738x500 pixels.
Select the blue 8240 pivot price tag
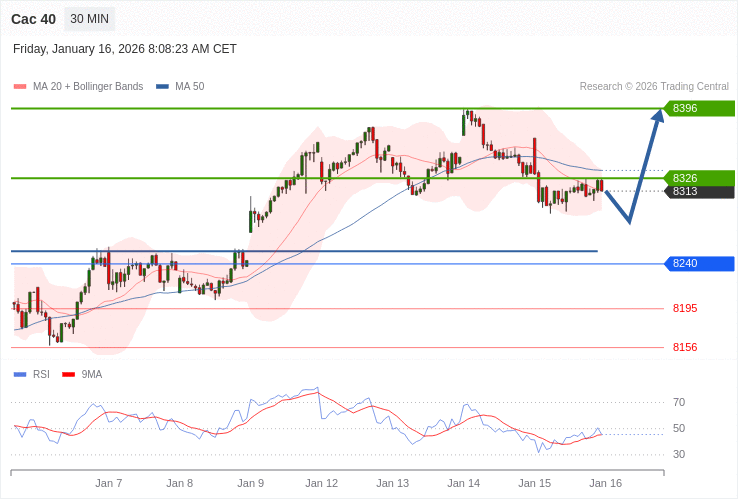(x=699, y=263)
